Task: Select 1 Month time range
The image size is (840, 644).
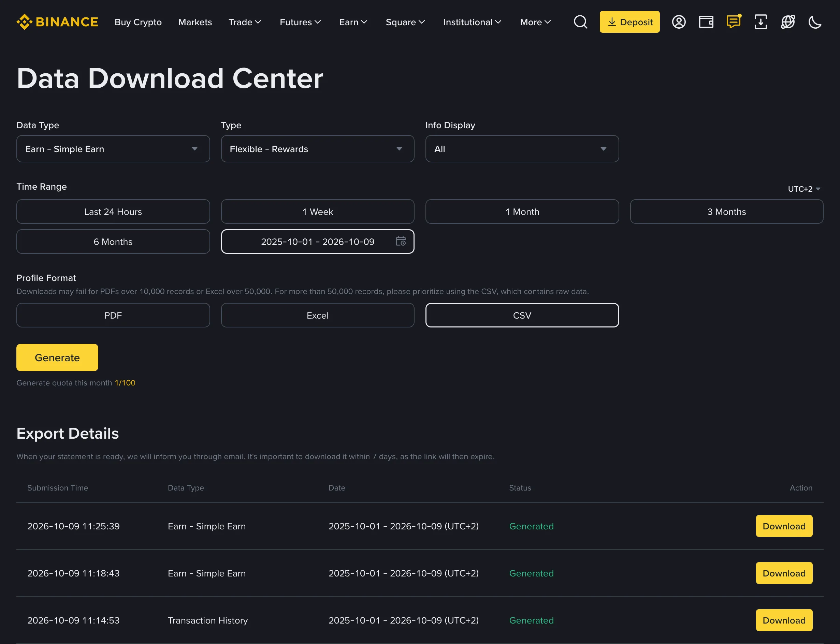Action: click(x=522, y=211)
